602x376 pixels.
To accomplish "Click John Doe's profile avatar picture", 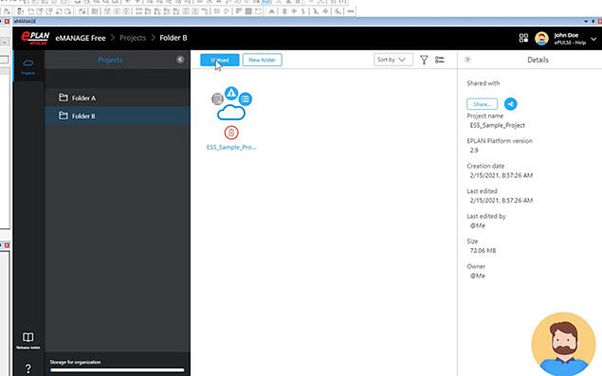I will pos(541,38).
